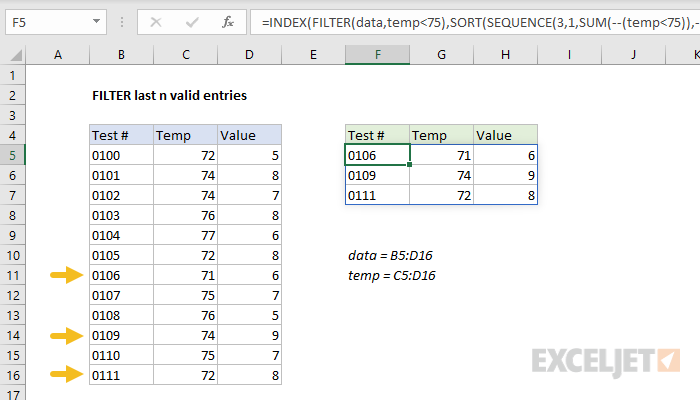Click Temp value 75 in row 15
700x400 pixels.
click(186, 355)
